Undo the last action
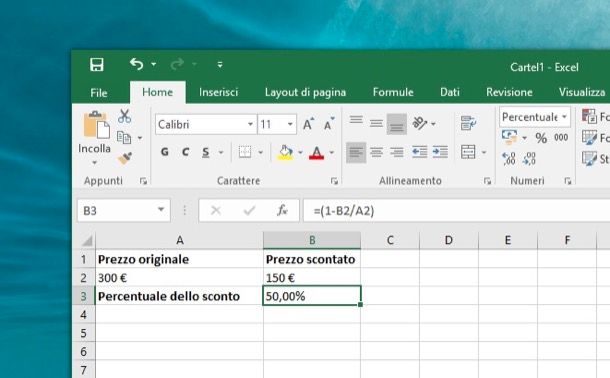 point(137,64)
